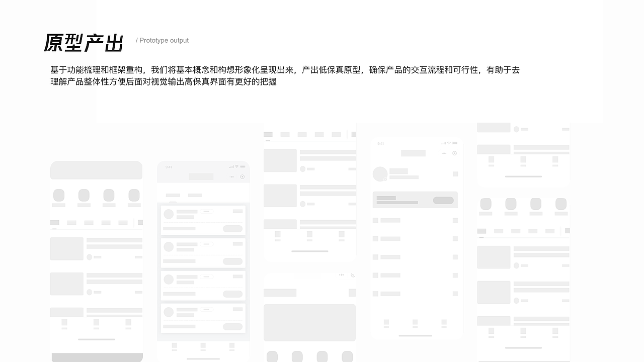Image resolution: width=644 pixels, height=362 pixels.
Task: Click the camera badge on the profile avatar
Action: [x=385, y=179]
